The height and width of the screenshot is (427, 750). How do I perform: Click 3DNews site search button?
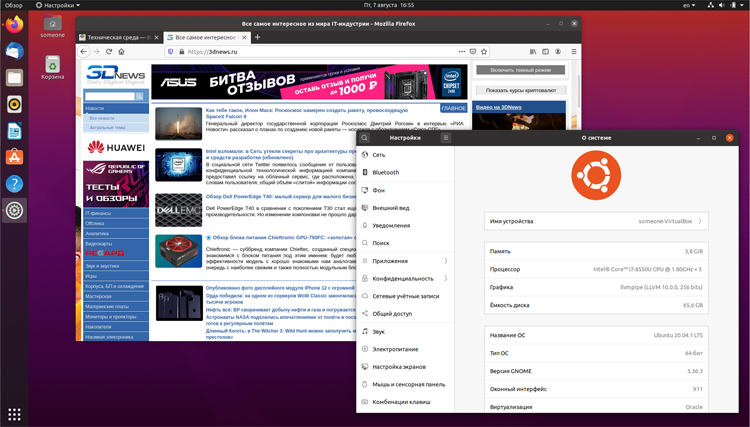(139, 96)
